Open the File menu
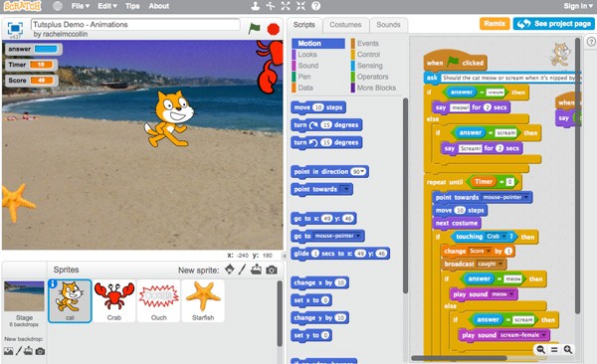The image size is (597, 364). (81, 6)
